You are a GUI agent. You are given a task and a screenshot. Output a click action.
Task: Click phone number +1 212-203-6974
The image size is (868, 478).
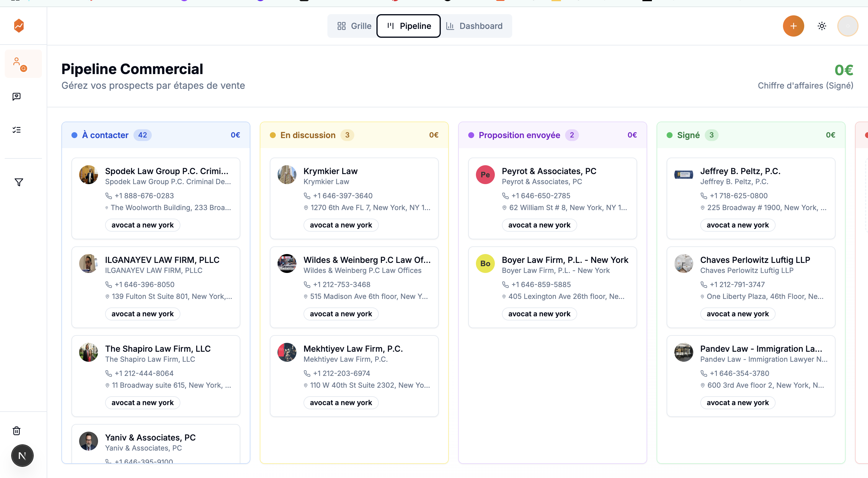pyautogui.click(x=342, y=374)
